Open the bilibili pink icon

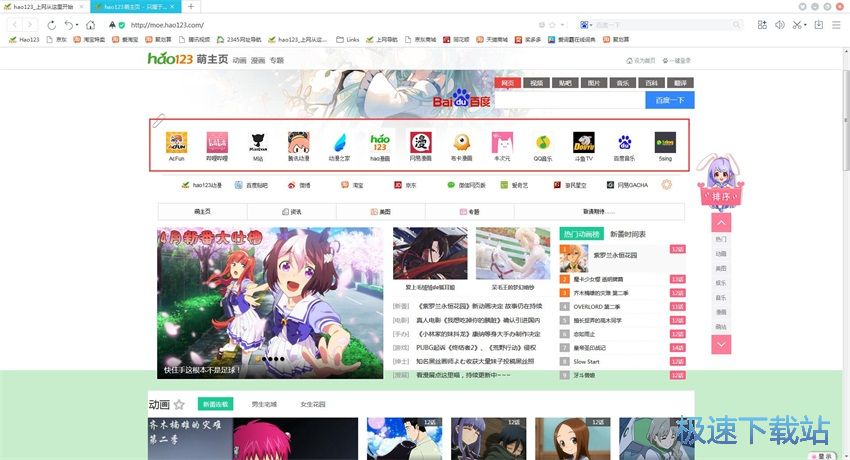[217, 142]
